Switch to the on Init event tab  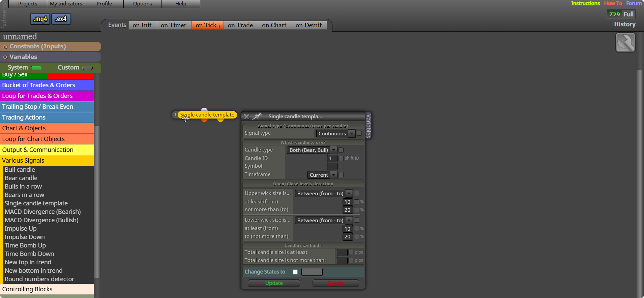tap(142, 25)
